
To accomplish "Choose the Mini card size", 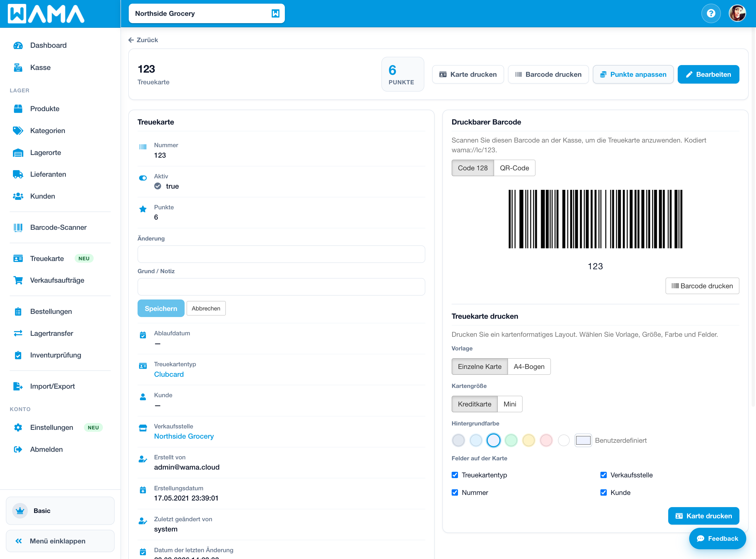I will click(509, 404).
